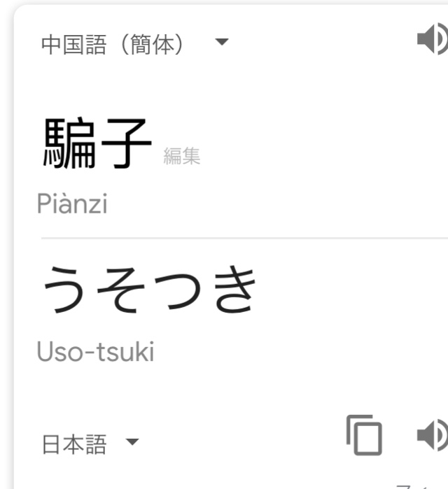Play the Chinese source text audio
Viewport: 448px width, 489px height.
[433, 39]
